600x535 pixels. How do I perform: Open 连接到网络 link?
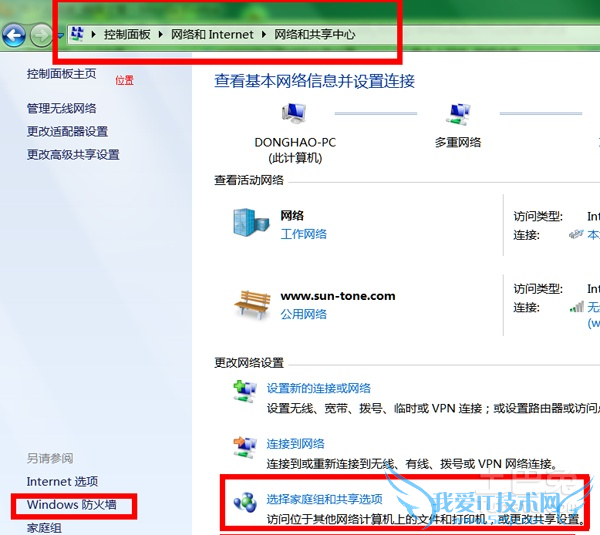295,444
